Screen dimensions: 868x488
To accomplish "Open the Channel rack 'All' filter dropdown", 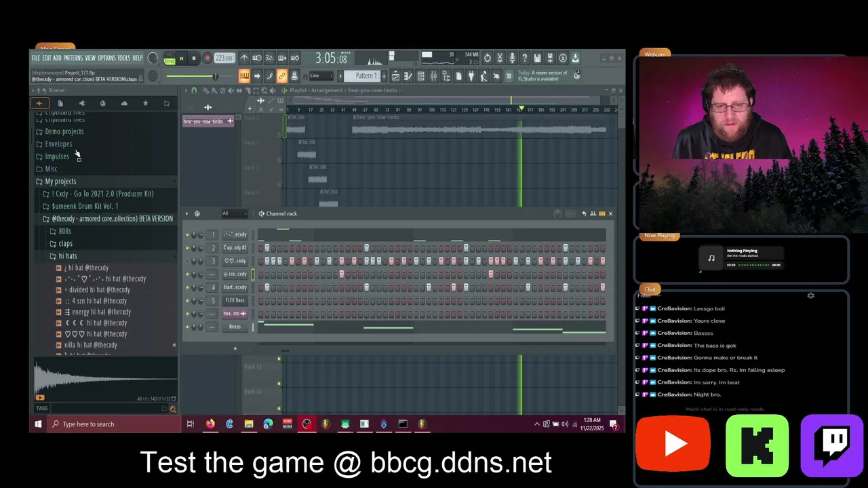I will click(234, 213).
